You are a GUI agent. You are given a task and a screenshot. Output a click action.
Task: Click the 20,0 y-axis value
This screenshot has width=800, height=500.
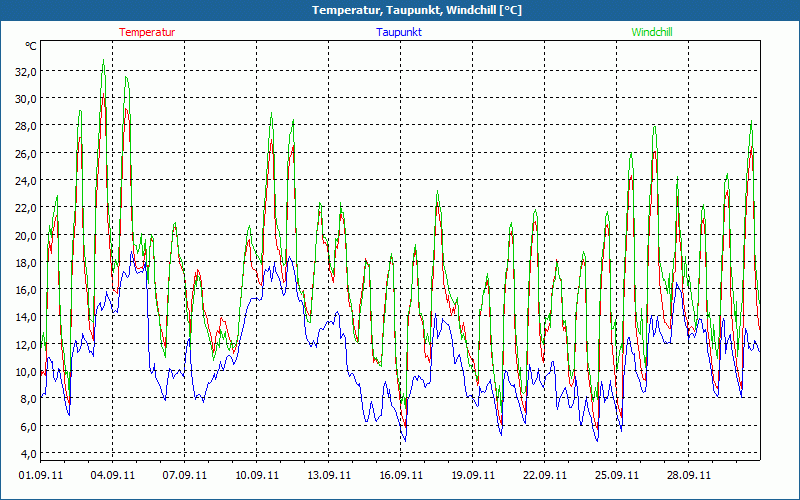click(x=26, y=235)
